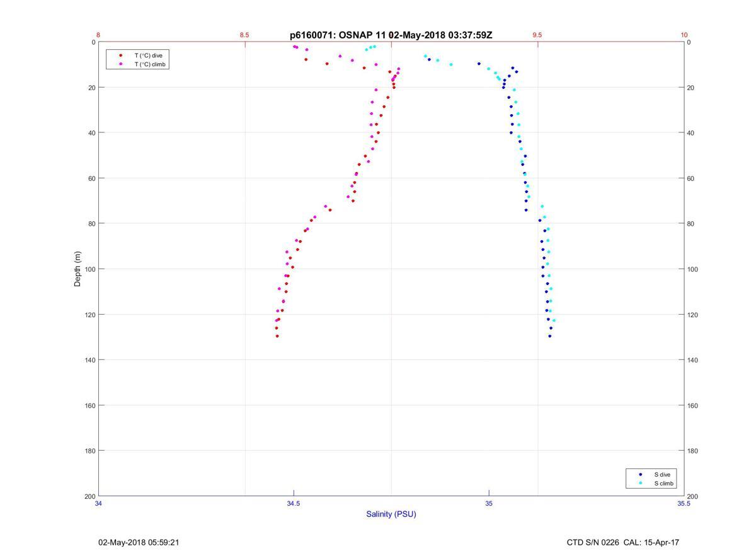Click the salinity tick label 35

(489, 503)
